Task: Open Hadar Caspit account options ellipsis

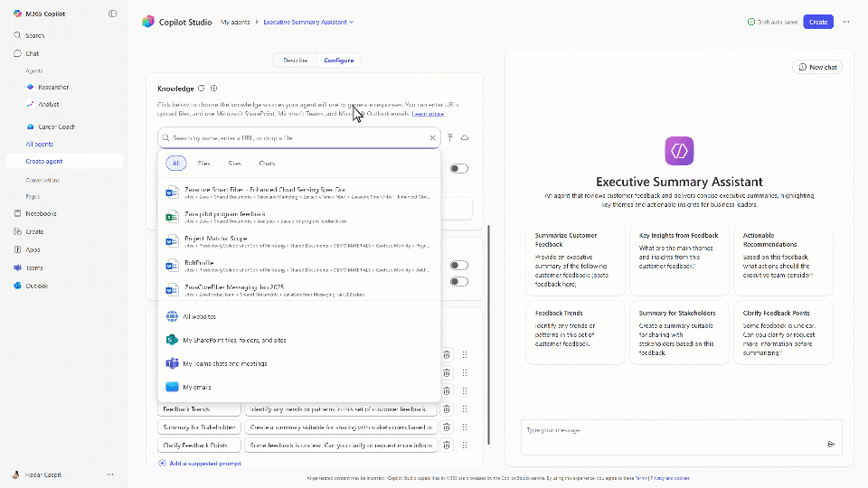Action: (x=110, y=474)
